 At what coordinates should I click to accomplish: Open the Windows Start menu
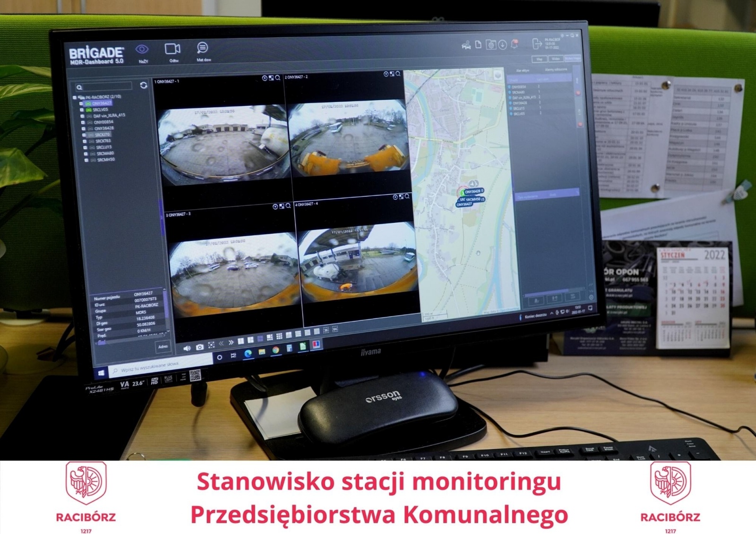(101, 373)
